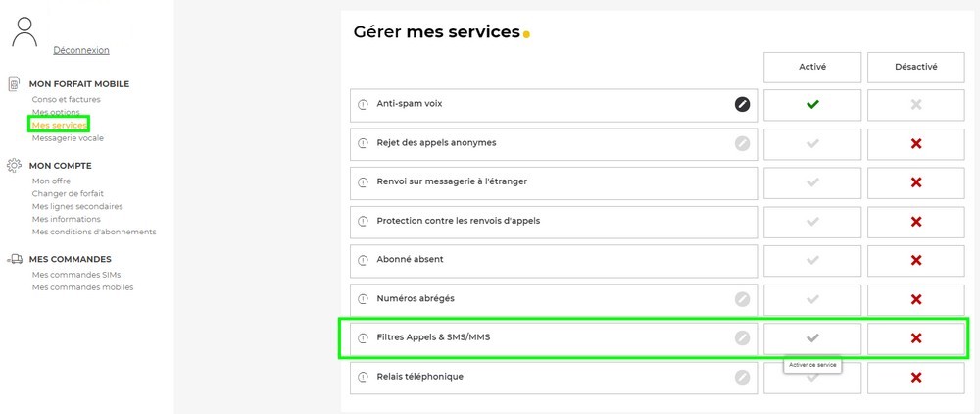980x414 pixels.
Task: Enable the Abonné absent service checkmark
Action: [812, 260]
